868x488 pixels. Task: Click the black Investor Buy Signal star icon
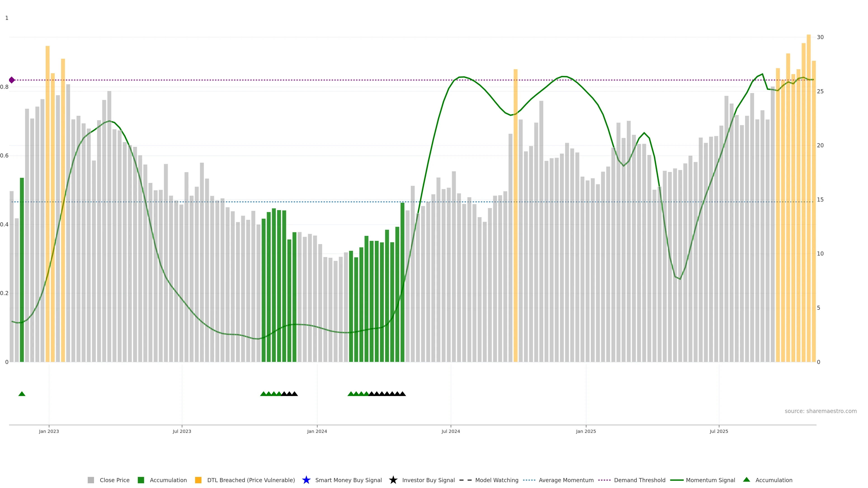pos(393,480)
